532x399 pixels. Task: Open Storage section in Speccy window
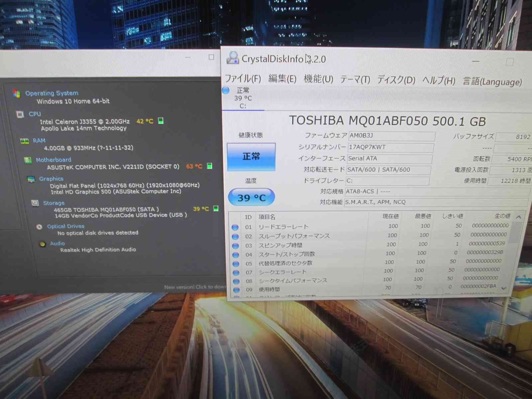point(54,203)
